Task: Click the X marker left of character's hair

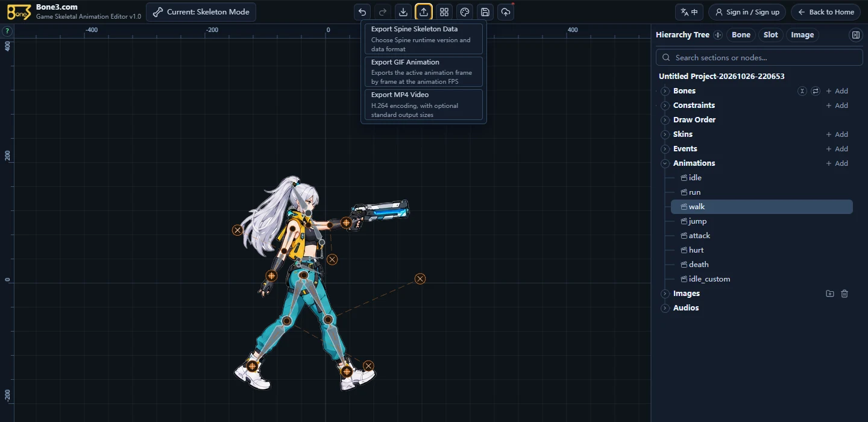Action: tap(237, 230)
